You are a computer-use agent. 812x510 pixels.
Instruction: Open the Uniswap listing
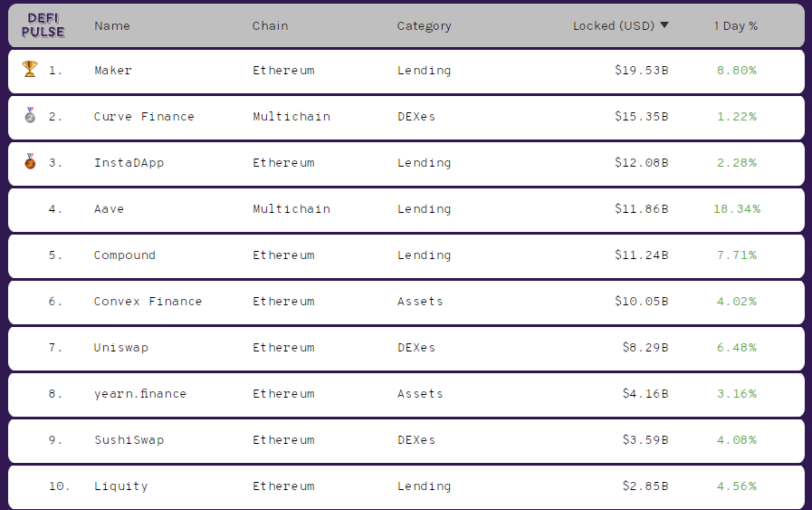[x=121, y=347]
